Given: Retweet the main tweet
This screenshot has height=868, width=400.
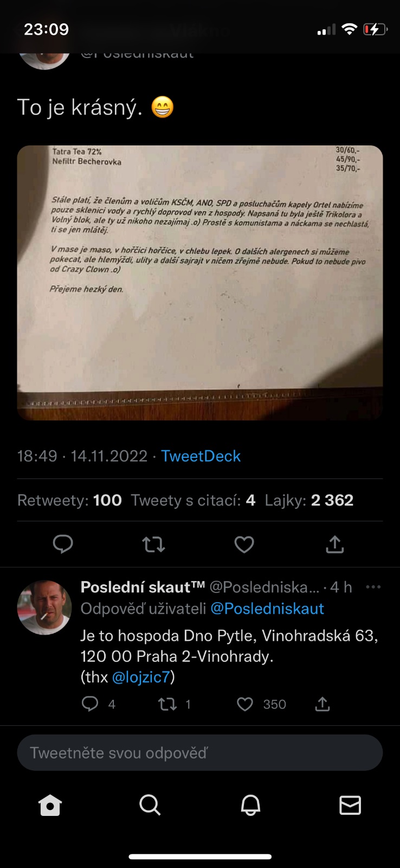Looking at the screenshot, I should coord(153,544).
